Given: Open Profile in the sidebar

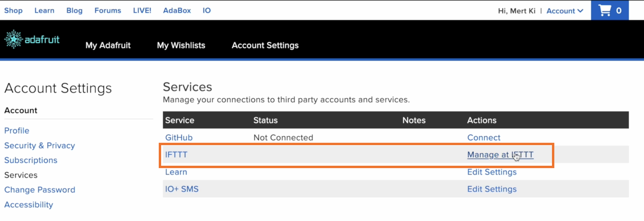Looking at the screenshot, I should click(x=17, y=131).
